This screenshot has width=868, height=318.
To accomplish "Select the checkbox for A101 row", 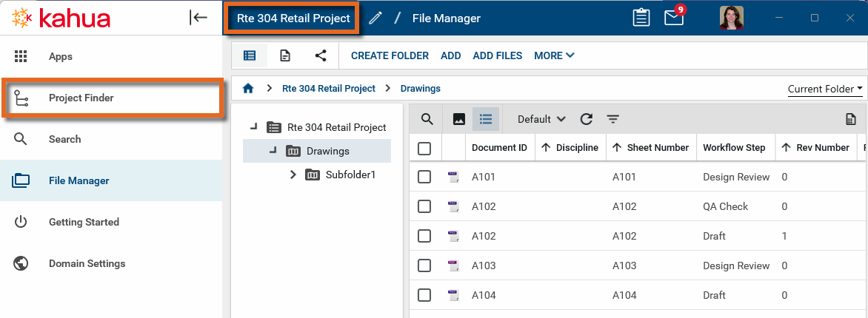I will pos(424,177).
